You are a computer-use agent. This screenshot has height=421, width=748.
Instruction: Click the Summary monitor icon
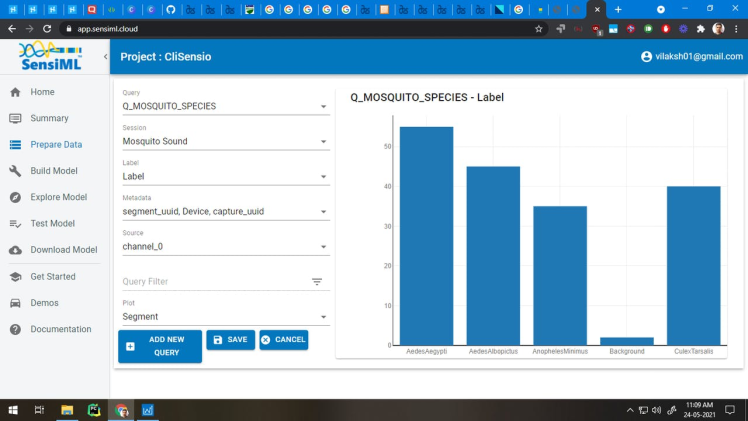coord(15,118)
